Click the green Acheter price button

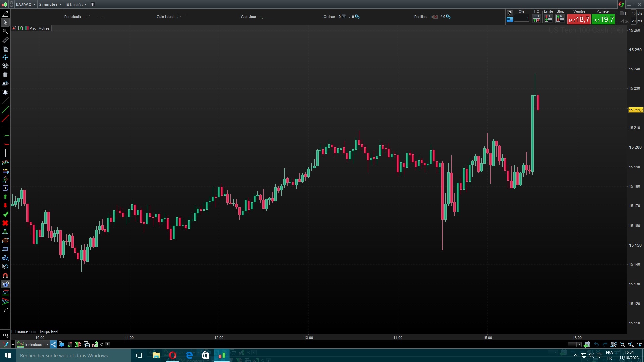coord(603,19)
